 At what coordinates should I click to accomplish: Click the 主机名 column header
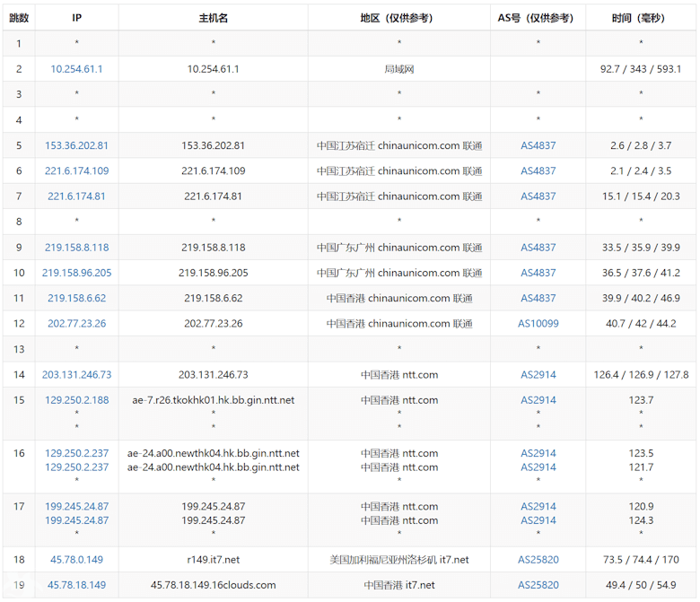coord(213,18)
